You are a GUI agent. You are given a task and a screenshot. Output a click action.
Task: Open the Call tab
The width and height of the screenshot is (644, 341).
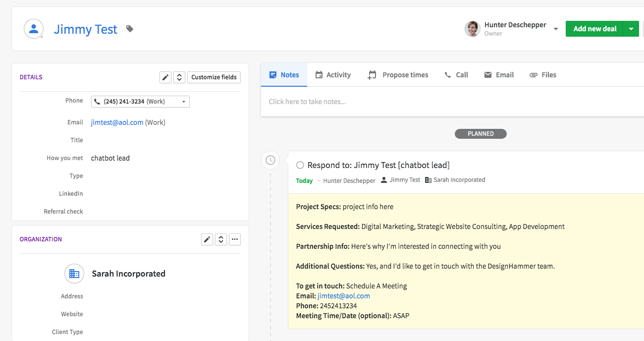pyautogui.click(x=456, y=75)
